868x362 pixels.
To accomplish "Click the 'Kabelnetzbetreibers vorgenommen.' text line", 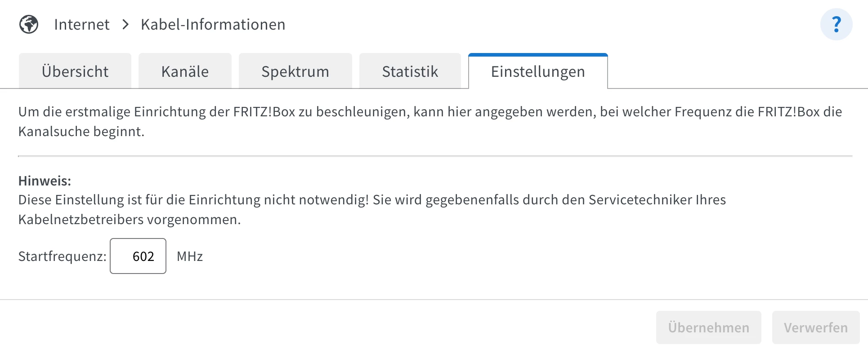I will click(x=130, y=219).
